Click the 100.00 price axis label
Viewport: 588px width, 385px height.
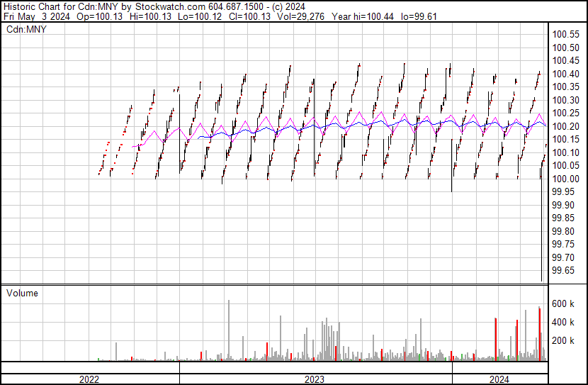coord(567,179)
